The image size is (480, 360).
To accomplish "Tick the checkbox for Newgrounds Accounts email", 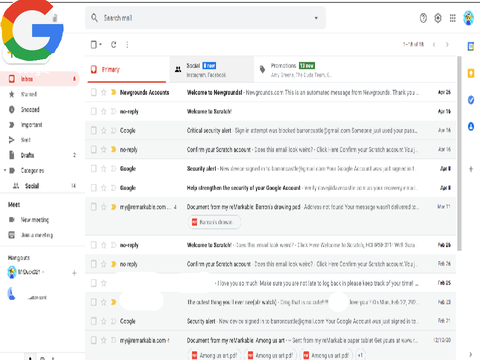I will coord(94,92).
